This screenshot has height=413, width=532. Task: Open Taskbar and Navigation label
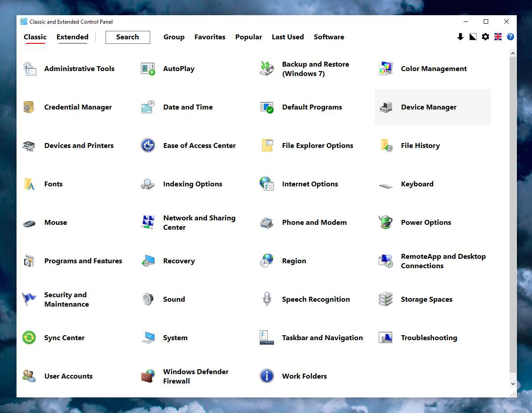[x=322, y=338]
